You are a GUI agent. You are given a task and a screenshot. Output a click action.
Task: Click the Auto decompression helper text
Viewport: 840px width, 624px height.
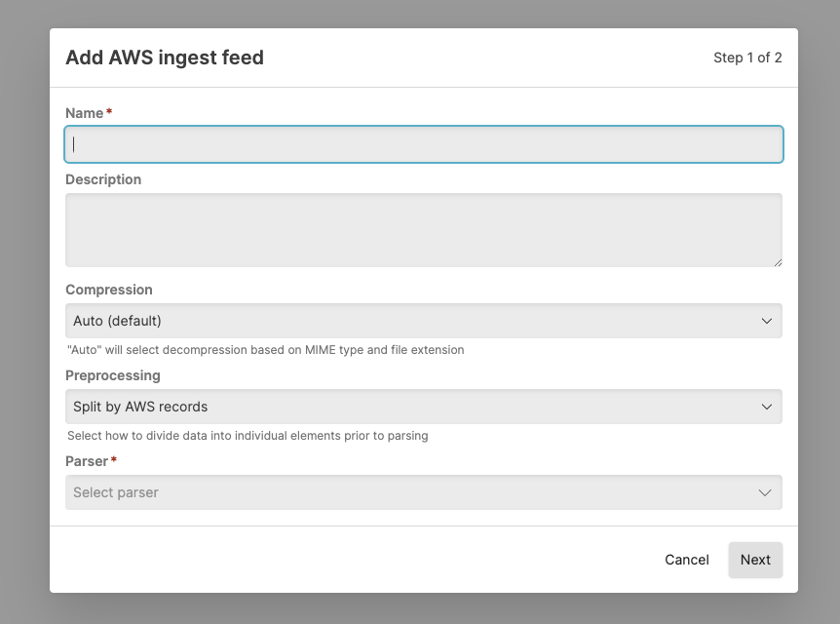(265, 350)
